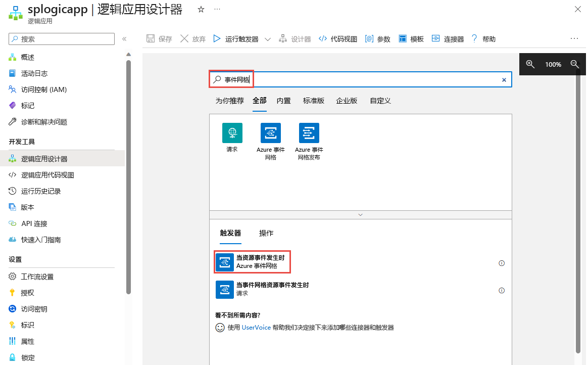Open the UserVoice link
Viewport: 588px width, 365px height.
coord(256,327)
